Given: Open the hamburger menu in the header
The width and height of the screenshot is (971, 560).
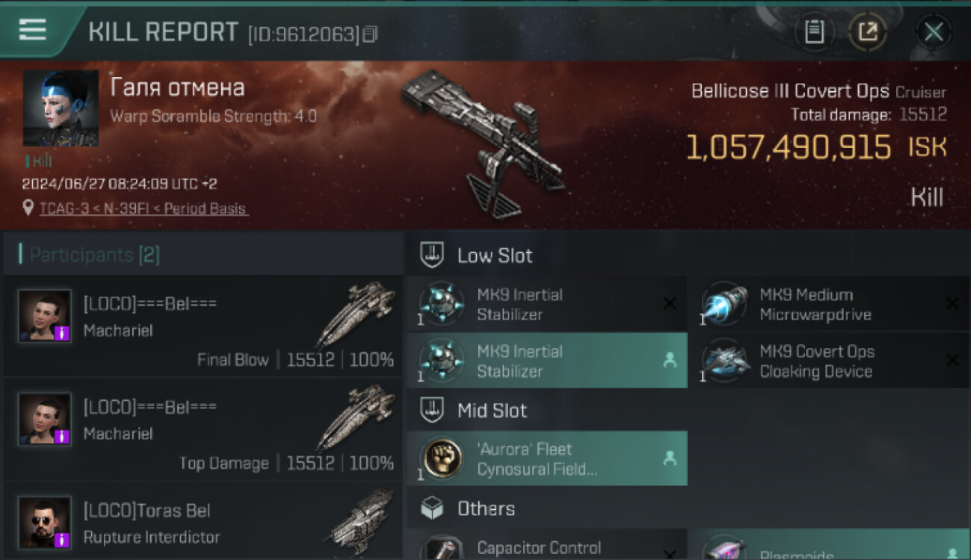Looking at the screenshot, I should tap(32, 30).
